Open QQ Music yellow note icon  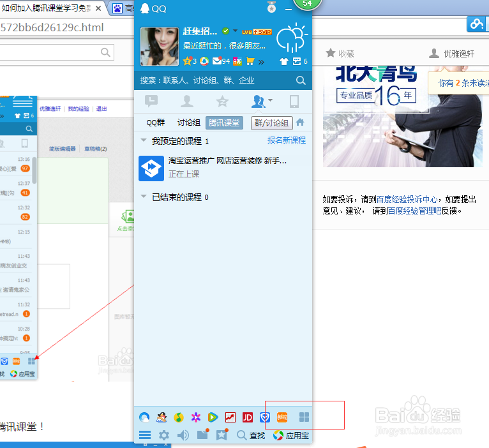click(179, 417)
